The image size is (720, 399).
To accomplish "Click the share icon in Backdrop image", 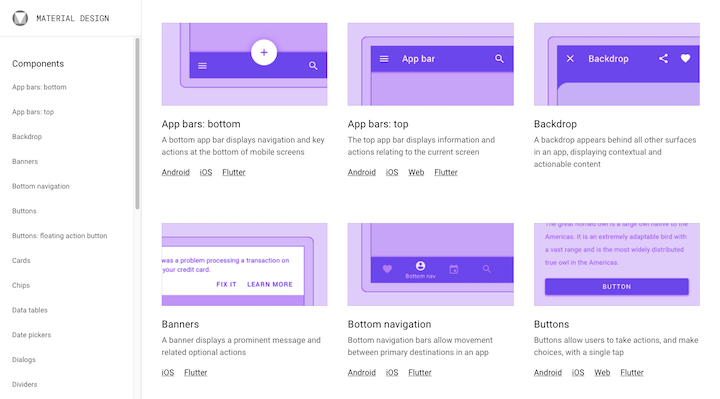I will coord(663,58).
